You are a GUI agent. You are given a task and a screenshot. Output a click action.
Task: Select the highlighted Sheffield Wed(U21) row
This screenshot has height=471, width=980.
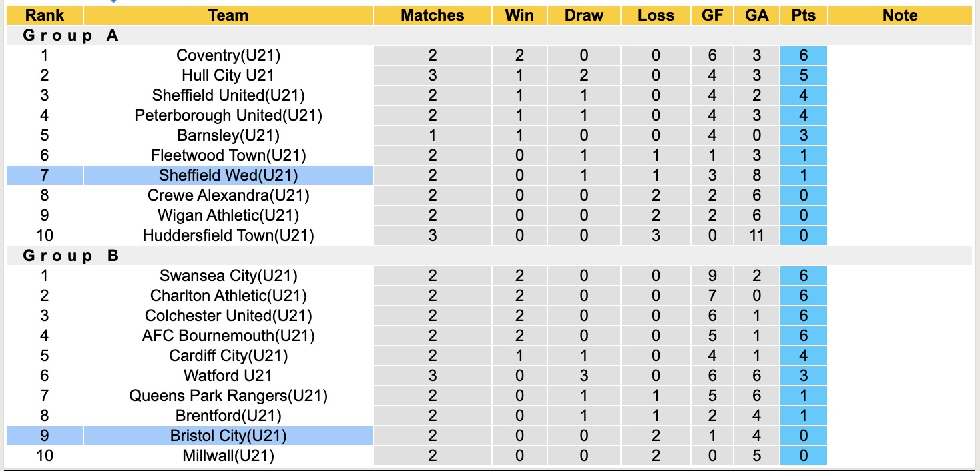pyautogui.click(x=228, y=175)
